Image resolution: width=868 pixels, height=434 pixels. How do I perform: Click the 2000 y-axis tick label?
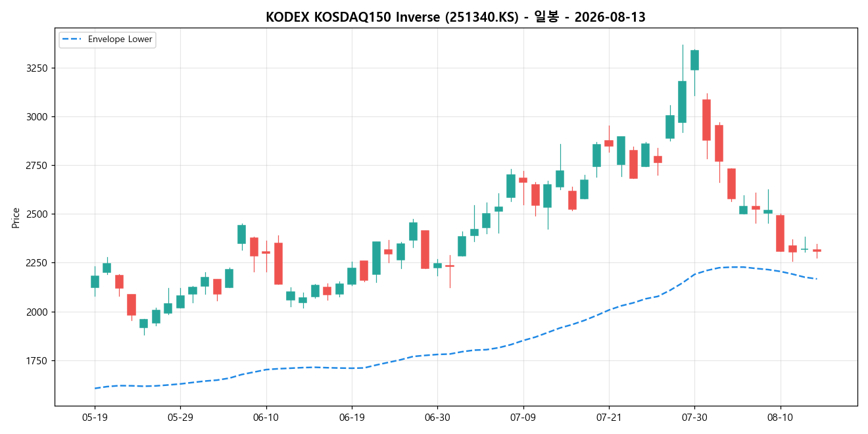[x=36, y=312]
